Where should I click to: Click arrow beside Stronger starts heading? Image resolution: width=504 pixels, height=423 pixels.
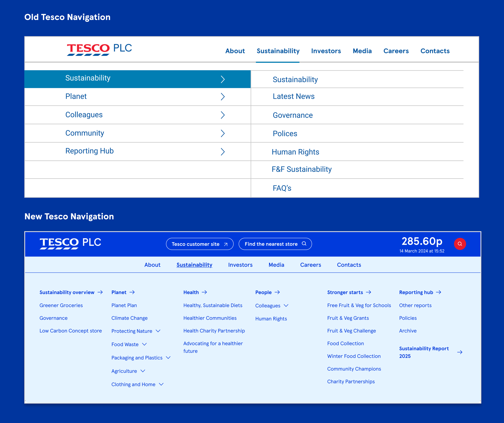click(369, 292)
